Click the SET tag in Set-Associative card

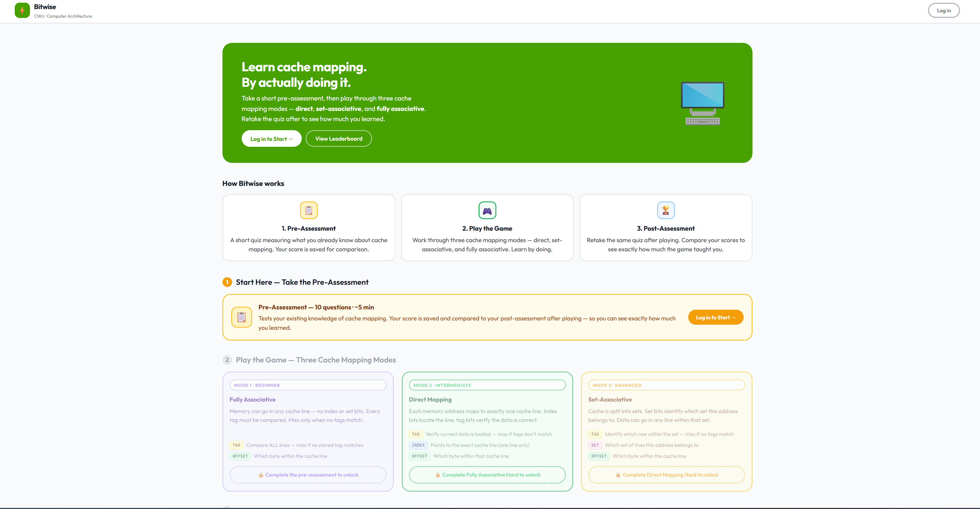(595, 445)
